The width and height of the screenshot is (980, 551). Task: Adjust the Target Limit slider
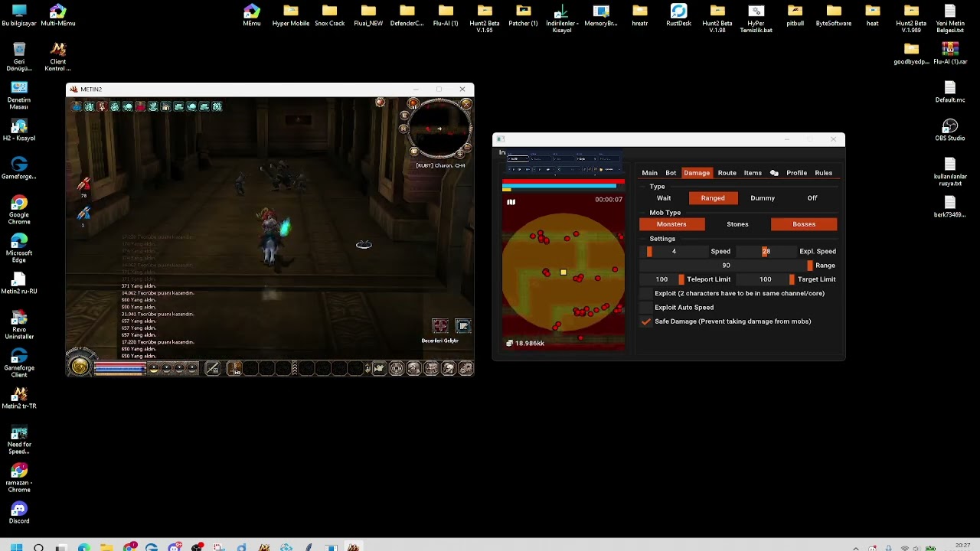click(766, 279)
